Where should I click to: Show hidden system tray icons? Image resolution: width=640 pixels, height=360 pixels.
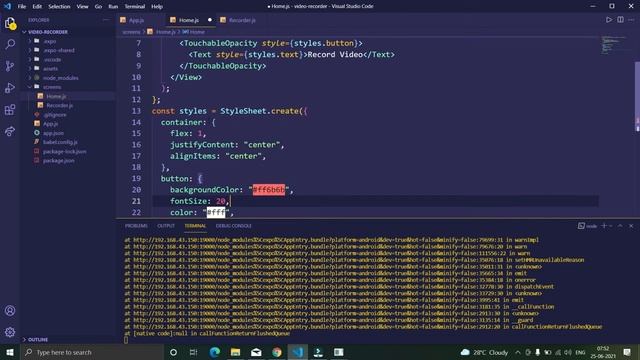[x=518, y=352]
